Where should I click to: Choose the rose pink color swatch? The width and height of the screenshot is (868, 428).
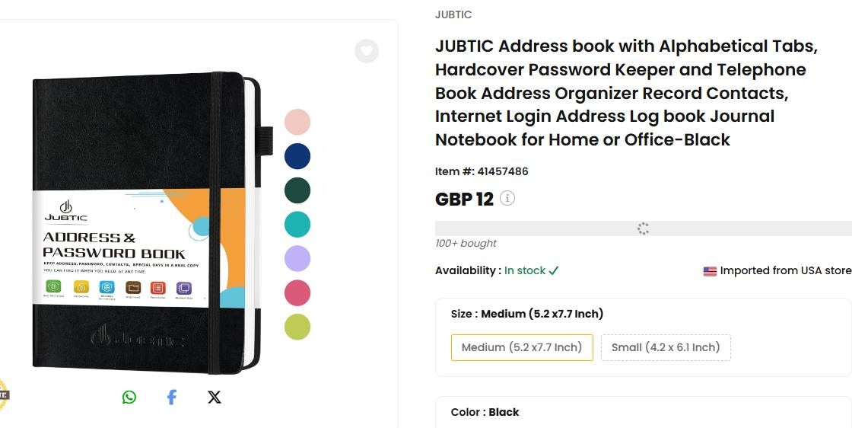tap(297, 293)
